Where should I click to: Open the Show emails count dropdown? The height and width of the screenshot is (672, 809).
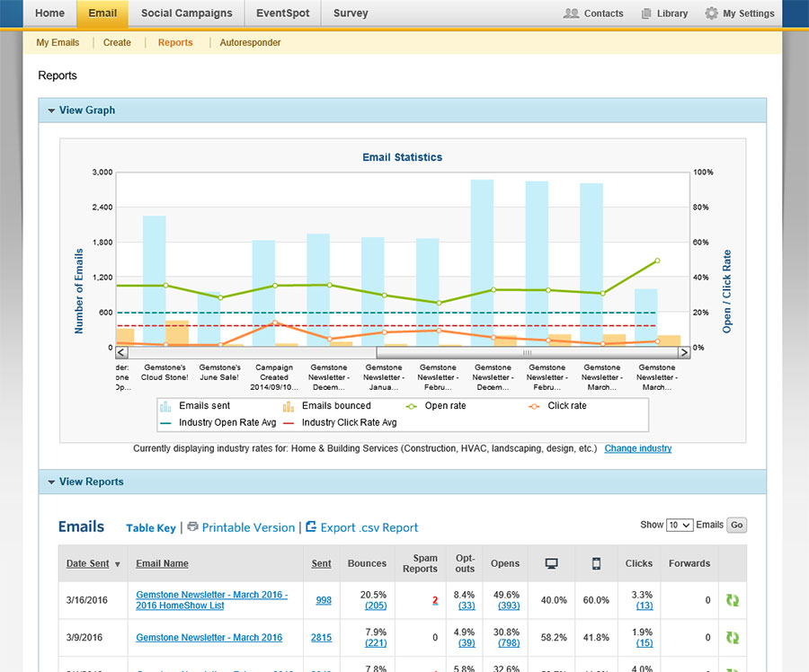(680, 525)
